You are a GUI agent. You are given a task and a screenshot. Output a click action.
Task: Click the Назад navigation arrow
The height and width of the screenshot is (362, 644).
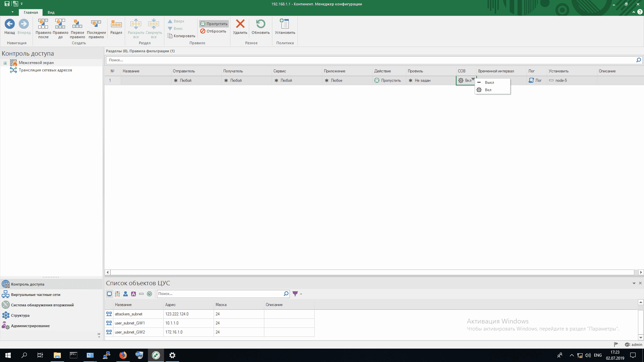coord(9,24)
